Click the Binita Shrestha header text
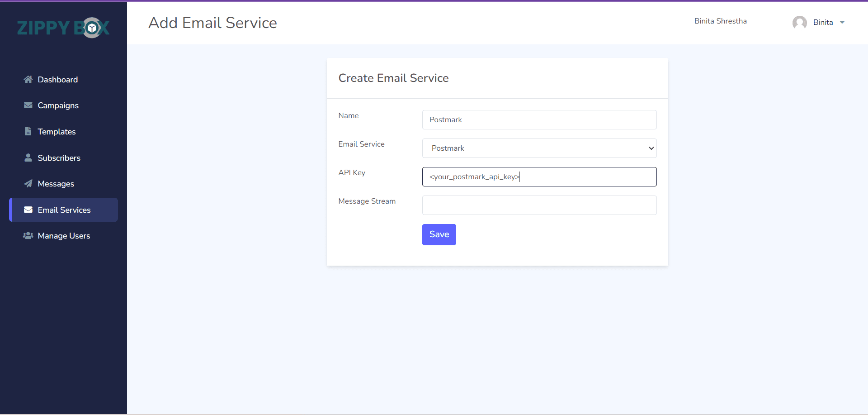Image resolution: width=868 pixels, height=415 pixels. click(x=721, y=21)
